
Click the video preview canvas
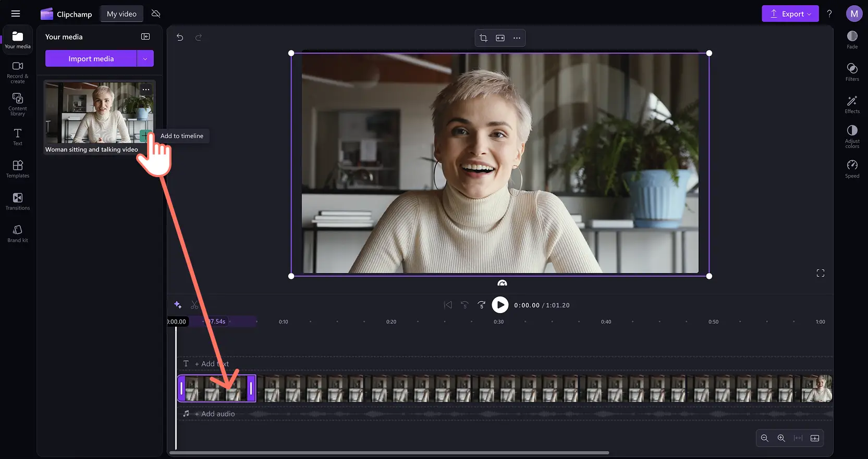tap(500, 164)
